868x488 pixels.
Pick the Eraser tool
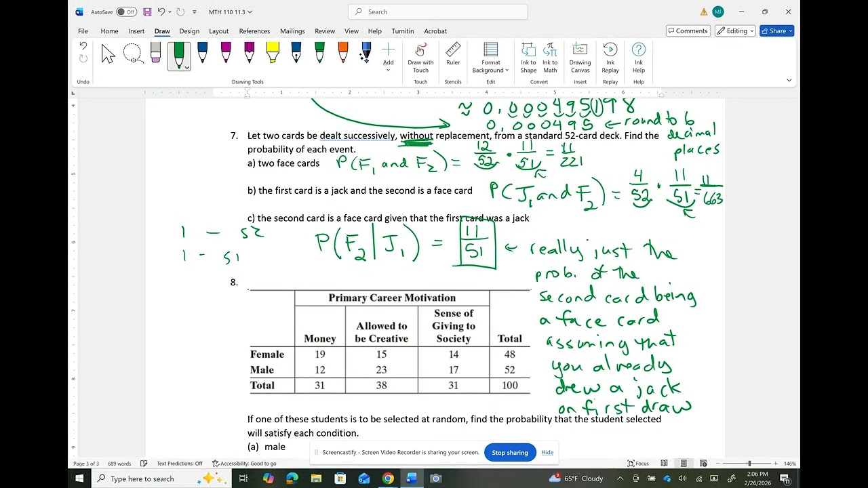(156, 54)
